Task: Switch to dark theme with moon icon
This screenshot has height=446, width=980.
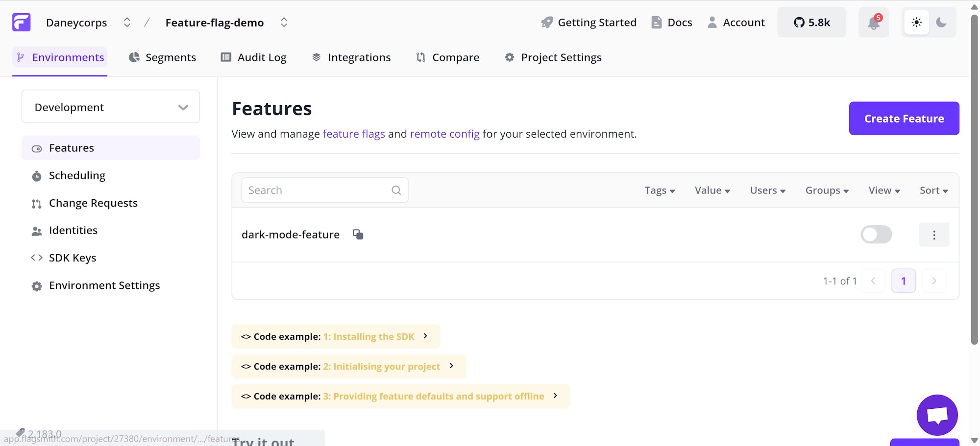Action: 941,22
